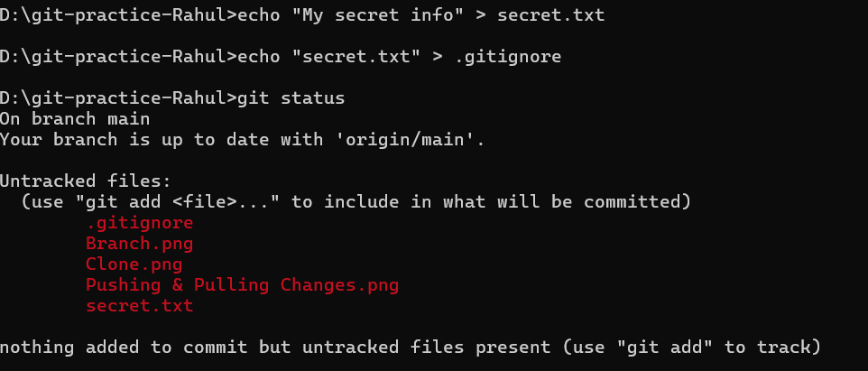
Task: Click the prompt path before git status
Action: pos(117,97)
